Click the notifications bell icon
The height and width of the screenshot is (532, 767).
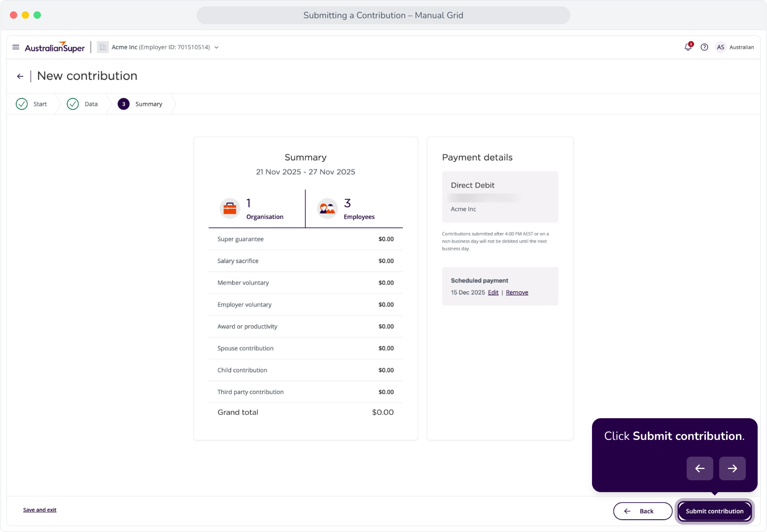pos(688,47)
